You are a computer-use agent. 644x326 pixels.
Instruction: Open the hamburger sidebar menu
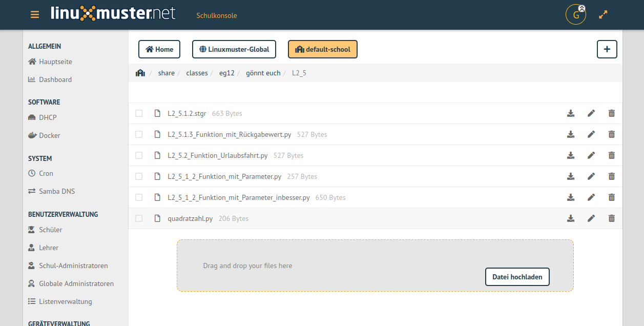pyautogui.click(x=35, y=15)
